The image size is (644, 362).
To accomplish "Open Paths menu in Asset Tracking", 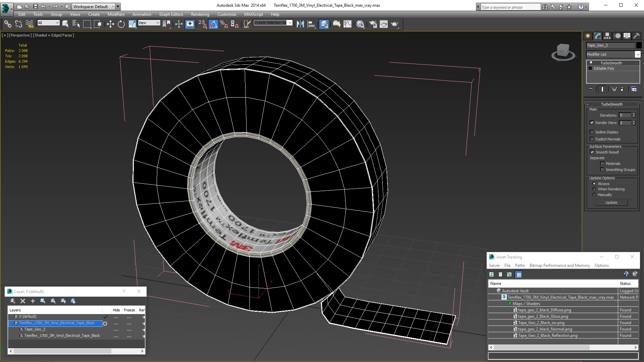I will pyautogui.click(x=520, y=265).
